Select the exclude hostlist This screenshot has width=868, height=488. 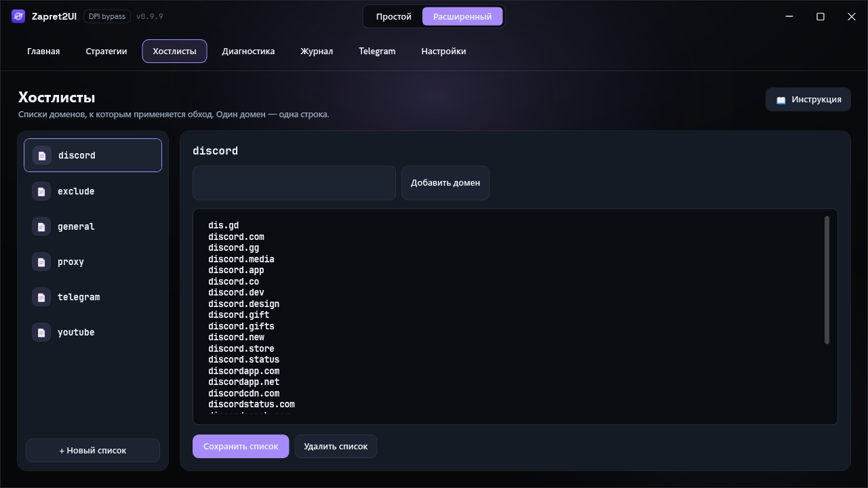click(x=93, y=191)
